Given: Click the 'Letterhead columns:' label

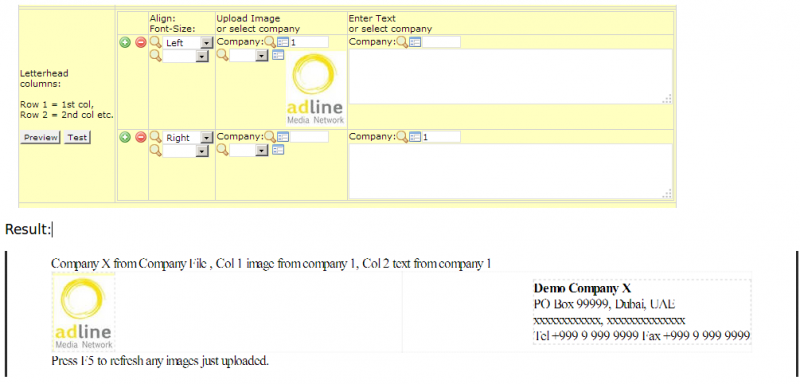Looking at the screenshot, I should coord(44,79).
